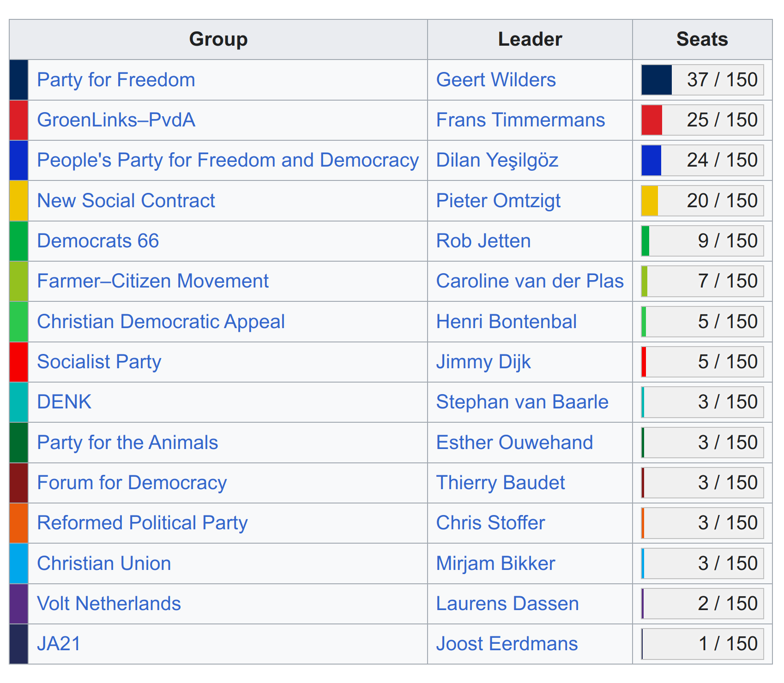Image resolution: width=784 pixels, height=683 pixels.
Task: Select Christian Democratic Appeal link
Action: (161, 322)
